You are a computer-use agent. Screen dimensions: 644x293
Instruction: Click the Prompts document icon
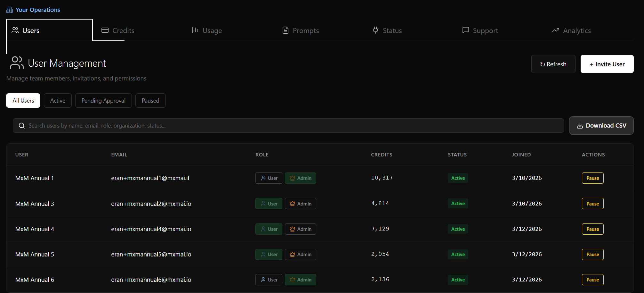pos(286,30)
